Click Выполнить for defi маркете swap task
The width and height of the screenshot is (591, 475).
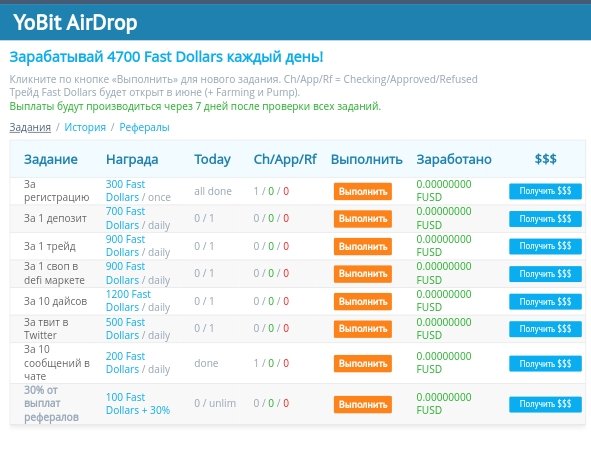click(x=363, y=274)
